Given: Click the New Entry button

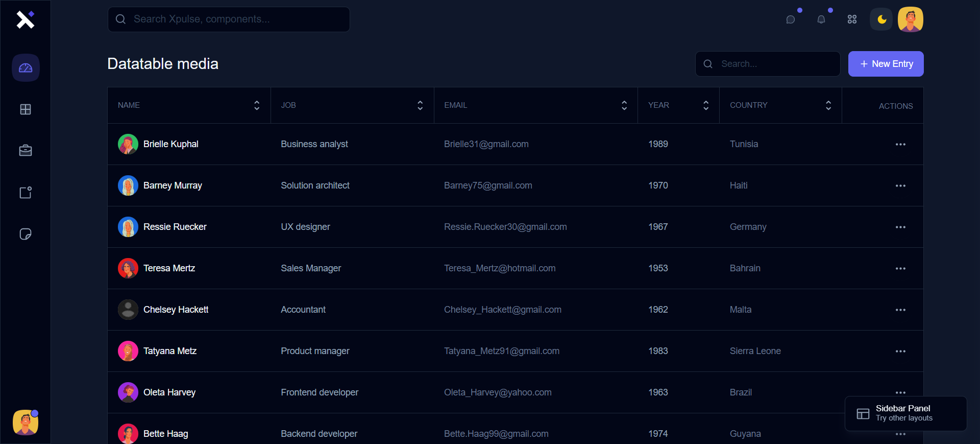Looking at the screenshot, I should 886,64.
